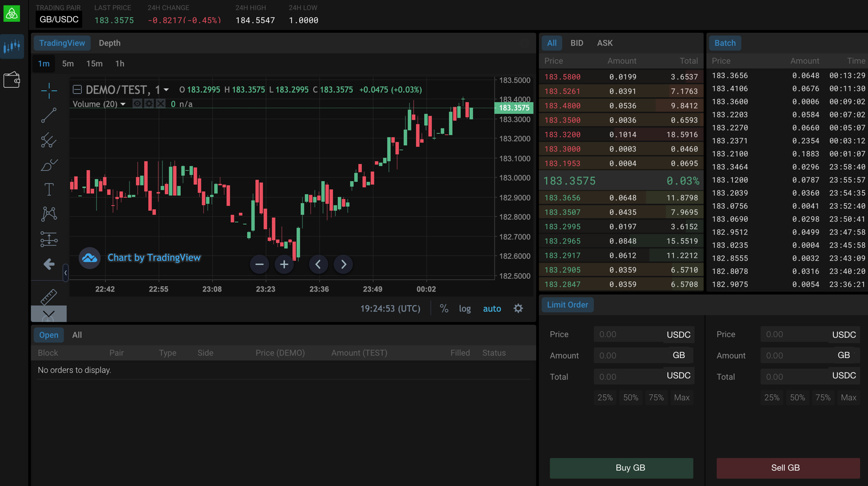
Task: Pan the chart left
Action: (318, 264)
